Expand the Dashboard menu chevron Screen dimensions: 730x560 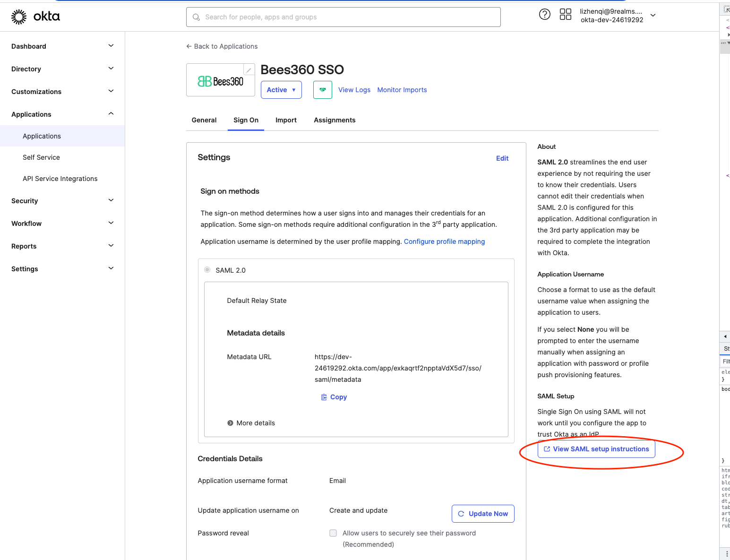(111, 46)
